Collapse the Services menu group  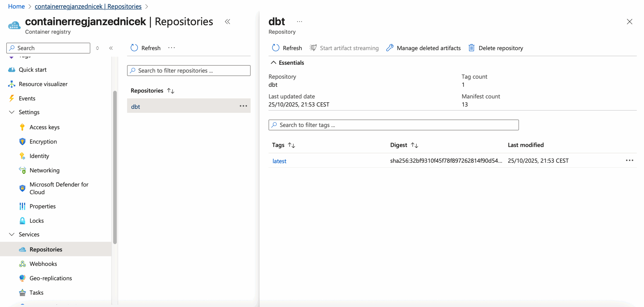(12, 234)
